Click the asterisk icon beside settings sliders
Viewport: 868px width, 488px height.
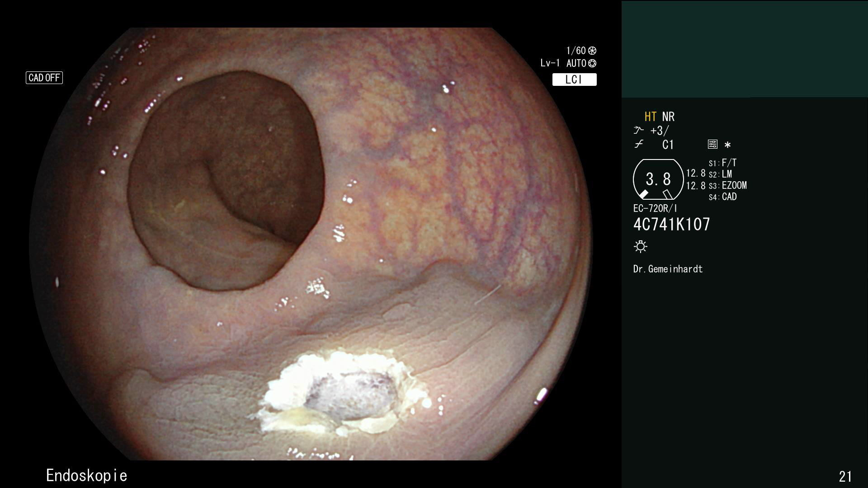727,145
